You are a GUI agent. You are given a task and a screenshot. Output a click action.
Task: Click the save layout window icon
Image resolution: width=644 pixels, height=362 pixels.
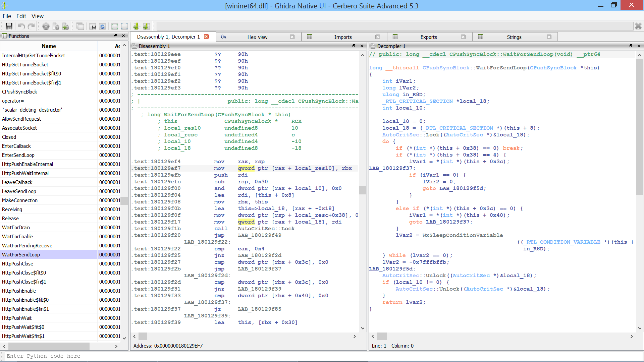[x=93, y=26]
